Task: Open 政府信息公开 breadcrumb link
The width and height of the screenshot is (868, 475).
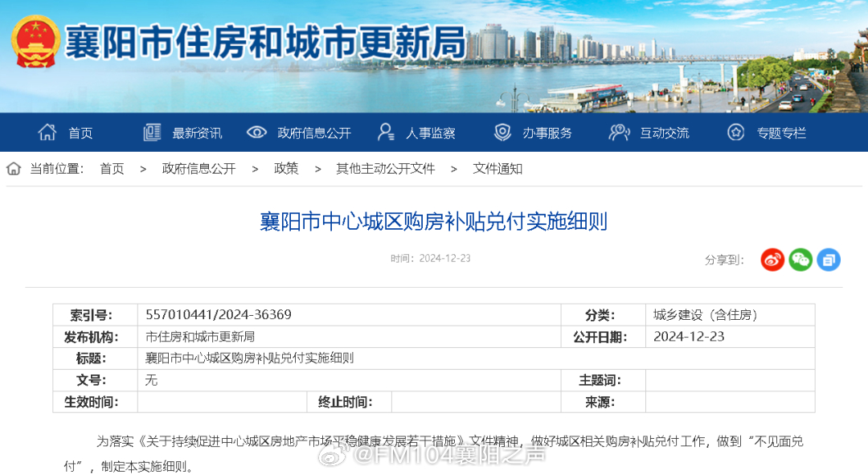Action: 199,169
